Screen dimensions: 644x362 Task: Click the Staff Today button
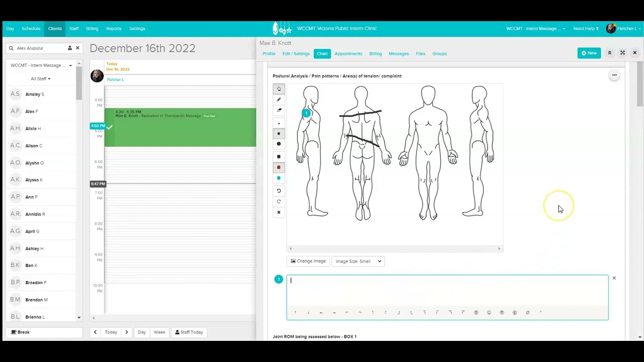[x=189, y=332]
